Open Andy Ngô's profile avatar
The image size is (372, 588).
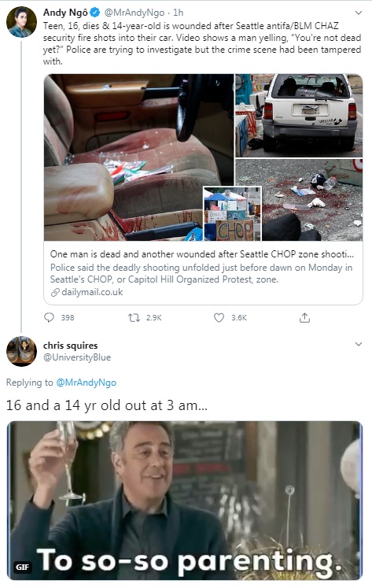[x=21, y=22]
